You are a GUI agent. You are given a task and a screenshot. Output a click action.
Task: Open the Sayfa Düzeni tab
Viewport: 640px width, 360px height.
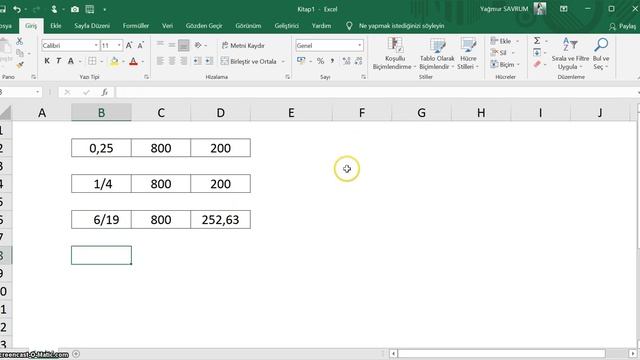(92, 26)
